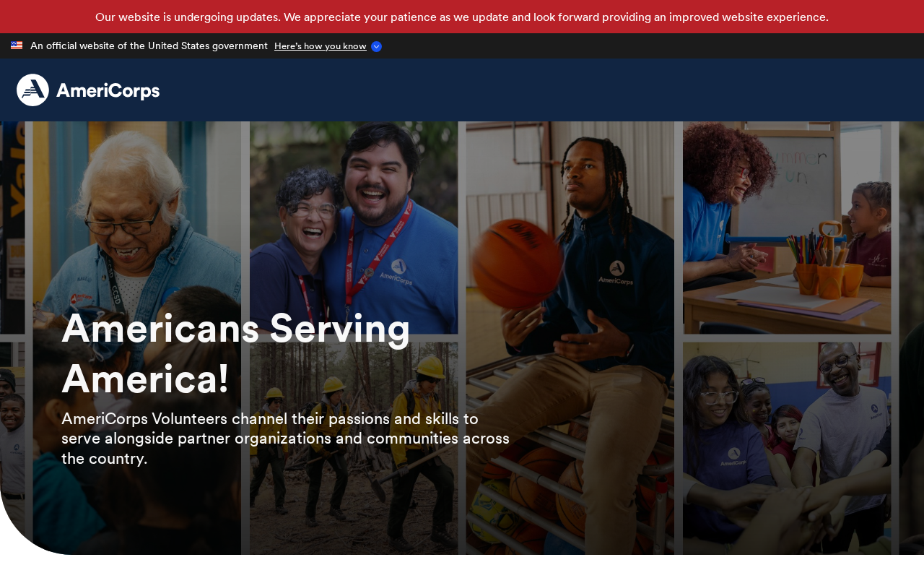Select the photo of man spinning basketball
Screen dimensions: 924x578
click(570, 338)
